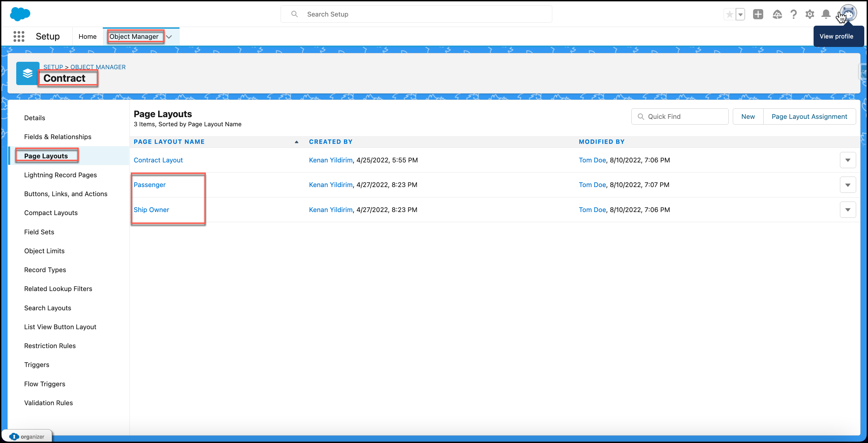The width and height of the screenshot is (868, 443).
Task: Click the OBJECT MANAGER breadcrumb link
Action: pos(98,67)
